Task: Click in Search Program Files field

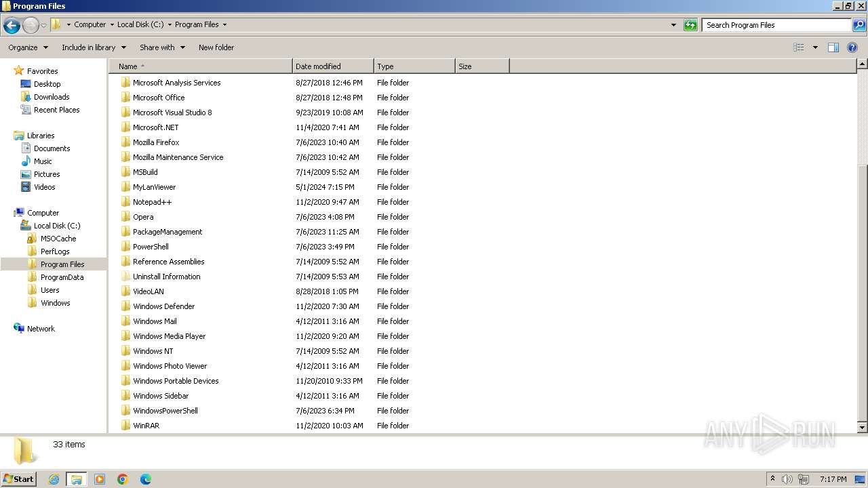Action: 777,25
